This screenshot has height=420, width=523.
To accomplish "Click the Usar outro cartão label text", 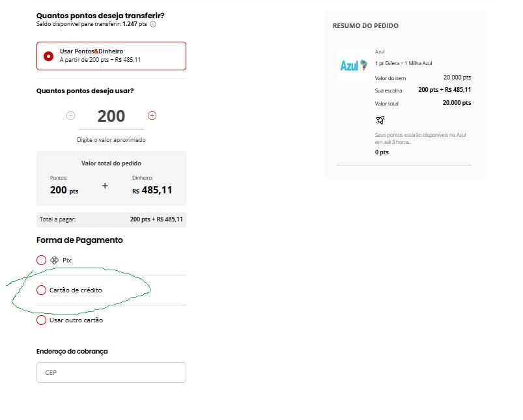I will pyautogui.click(x=76, y=320).
